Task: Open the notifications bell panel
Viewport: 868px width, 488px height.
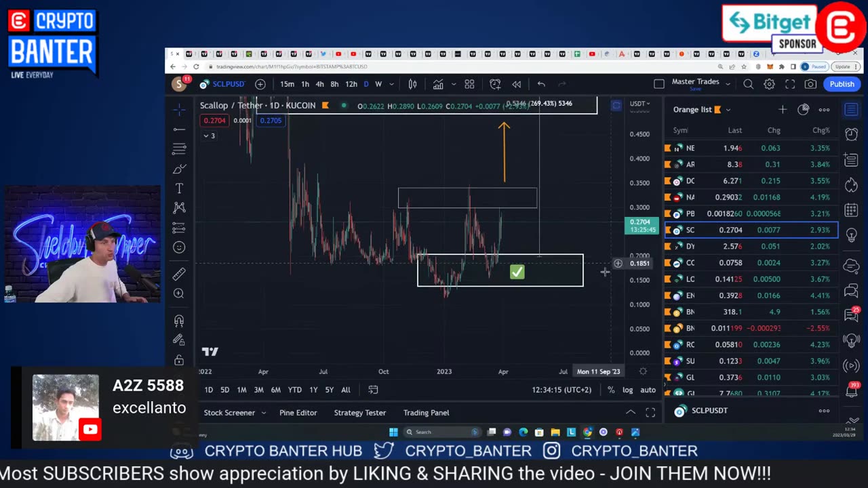Action: coord(852,390)
